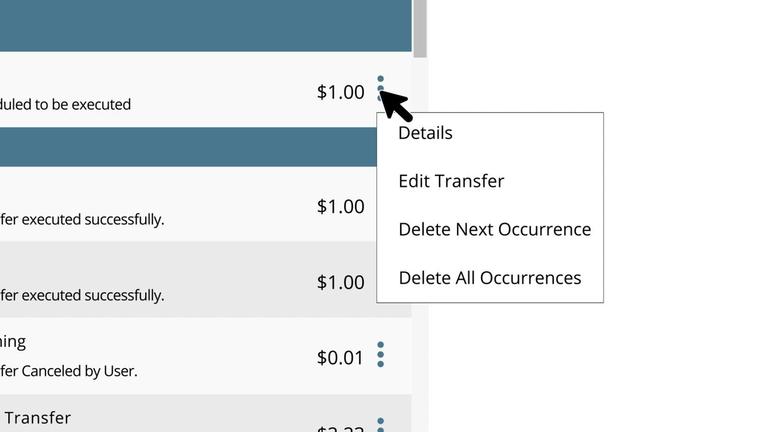Screen dimensions: 768x432
Task: Open the three-dot menu on the $0.01 row
Action: tap(381, 355)
